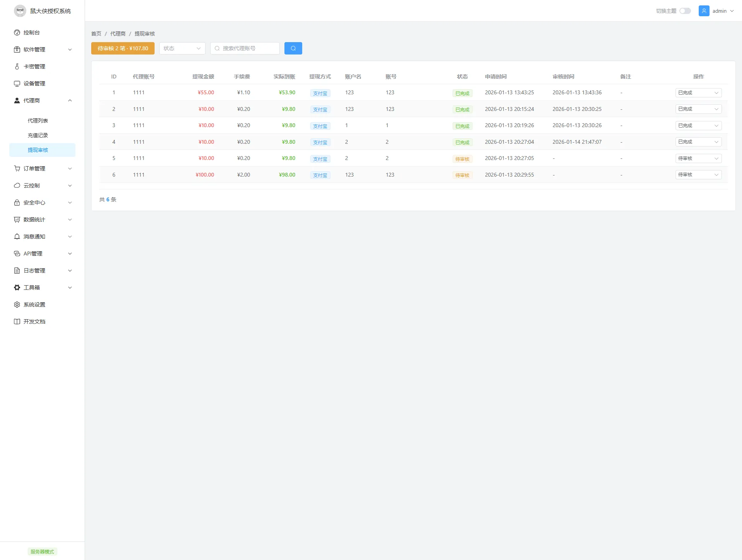Open the 已完成 action dropdown for row 1
Viewport: 742px width, 560px height.
click(698, 93)
